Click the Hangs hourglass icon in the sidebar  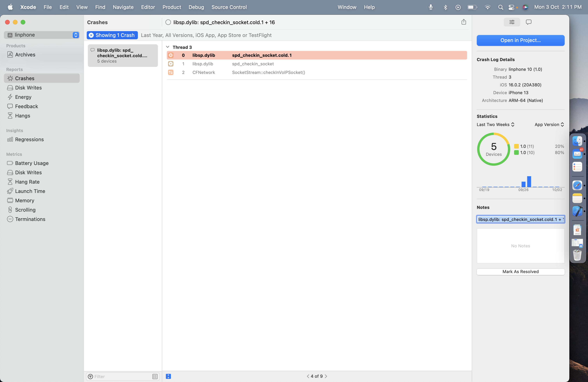point(10,115)
